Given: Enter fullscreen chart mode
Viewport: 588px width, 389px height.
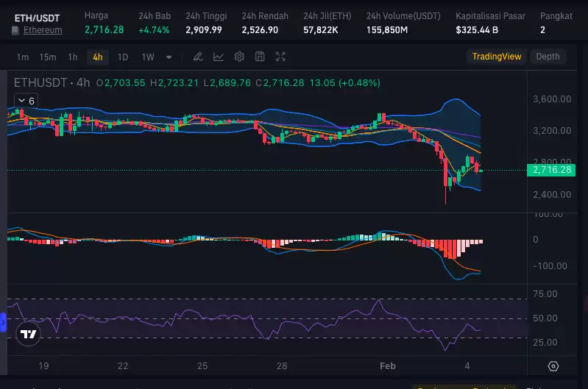Looking at the screenshot, I should (280, 57).
